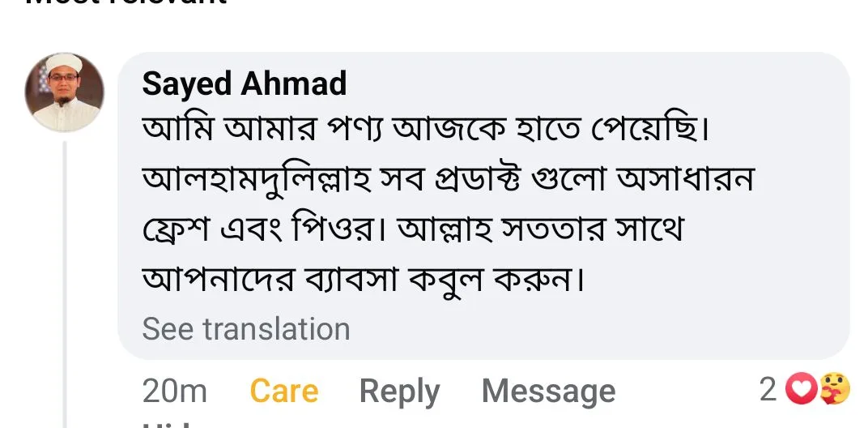View the reaction count of 2
Viewport: 868px width, 428px height.
point(768,390)
